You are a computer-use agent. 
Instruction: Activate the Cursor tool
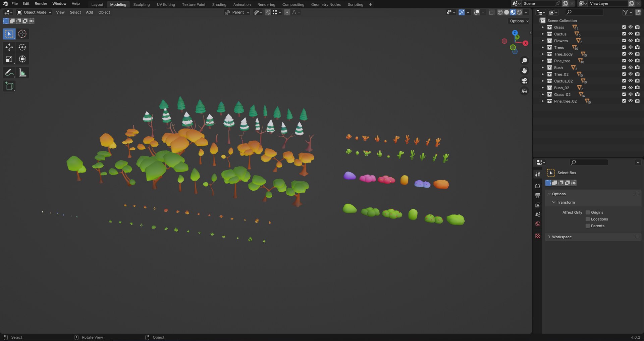[22, 34]
